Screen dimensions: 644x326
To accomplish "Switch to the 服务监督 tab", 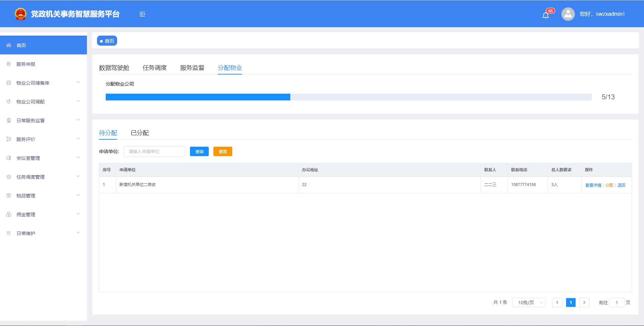I will click(x=192, y=68).
